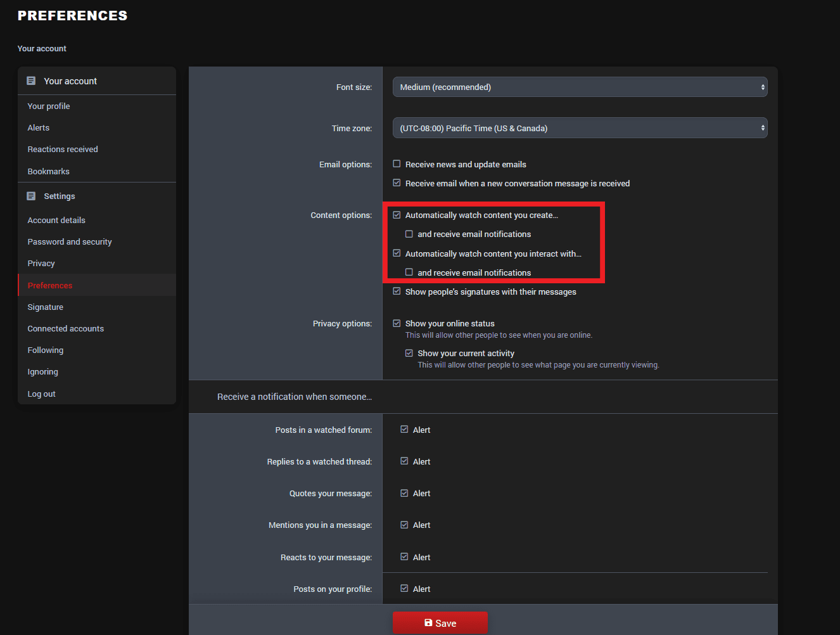Enable Receive news and update emails
Screen dimensions: 840x635
397,164
